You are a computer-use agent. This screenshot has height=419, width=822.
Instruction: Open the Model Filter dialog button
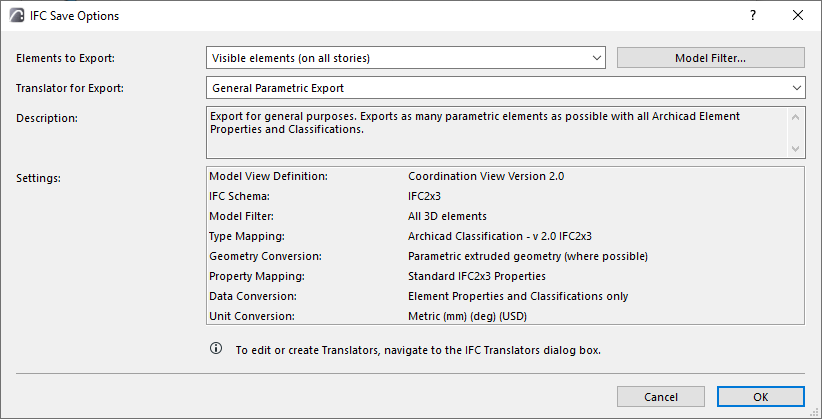coord(710,58)
